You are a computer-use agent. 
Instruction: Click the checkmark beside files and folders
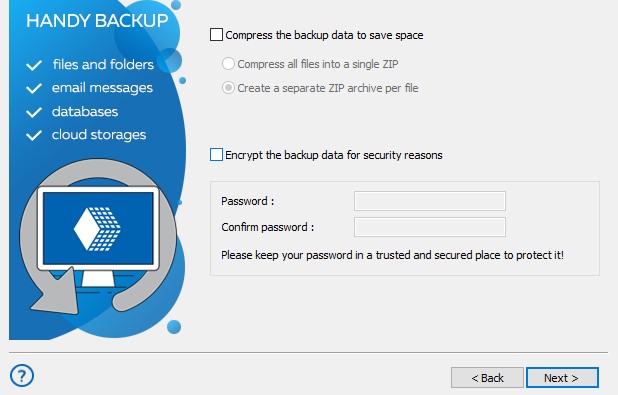click(34, 65)
